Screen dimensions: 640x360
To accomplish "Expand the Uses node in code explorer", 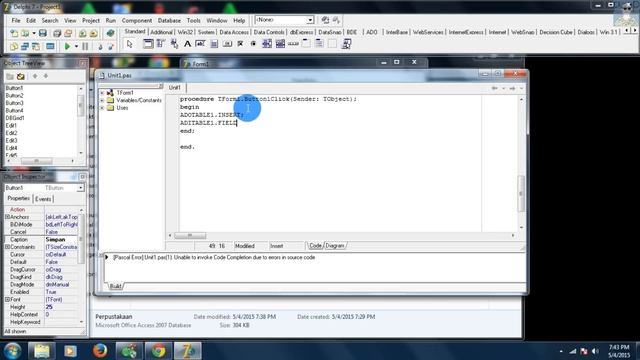I will click(x=102, y=108).
